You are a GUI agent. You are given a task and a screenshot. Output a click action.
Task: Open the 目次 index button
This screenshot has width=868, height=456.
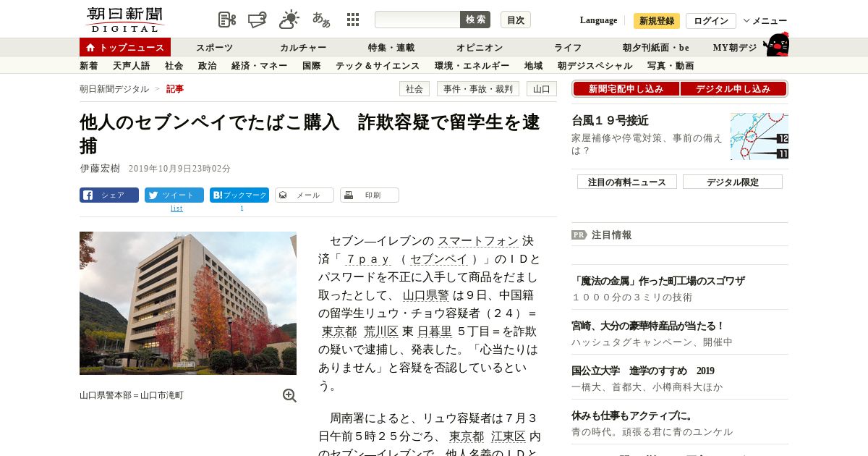[x=516, y=20]
